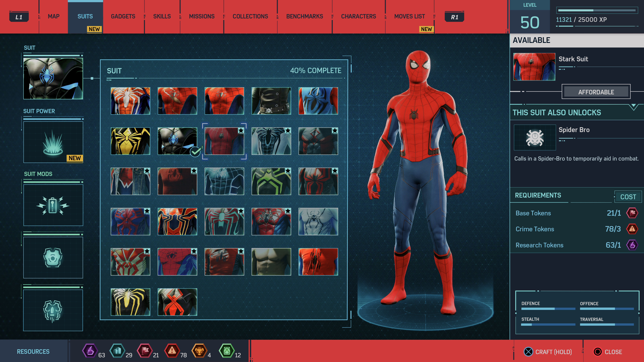Select the SUITS tab
This screenshot has width=644, height=362.
point(85,16)
